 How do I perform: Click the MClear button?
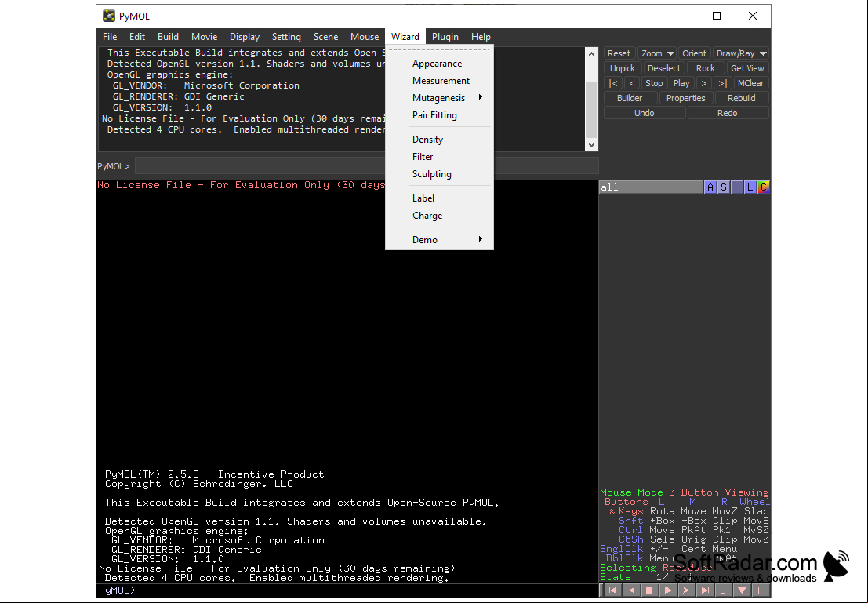pos(750,83)
